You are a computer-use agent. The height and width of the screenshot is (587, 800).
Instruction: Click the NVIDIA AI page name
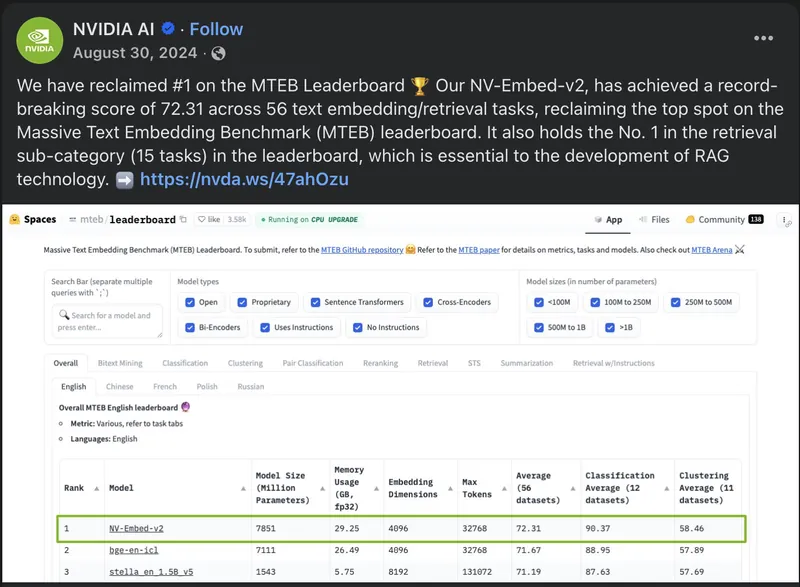[114, 29]
